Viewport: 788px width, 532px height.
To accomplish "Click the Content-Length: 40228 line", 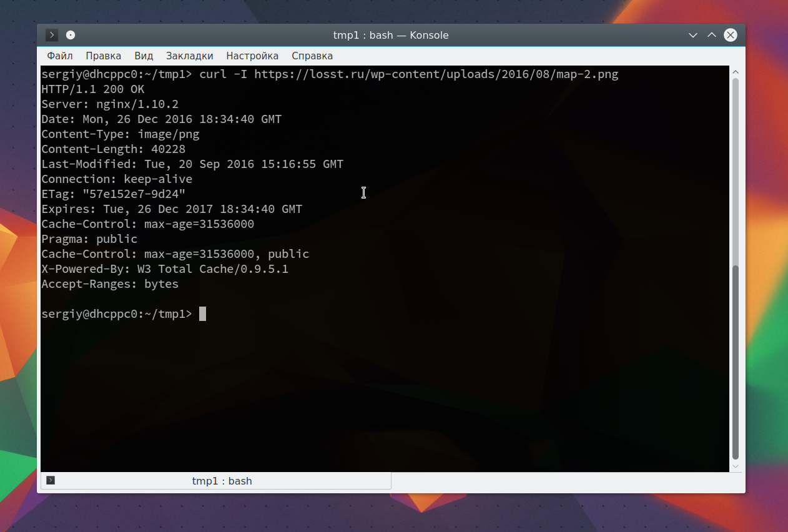I will point(114,149).
